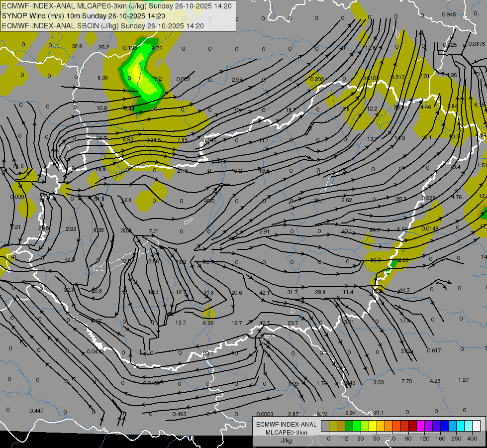487x448 pixels.
Task: Click the map value 0.483
Action: [180, 414]
